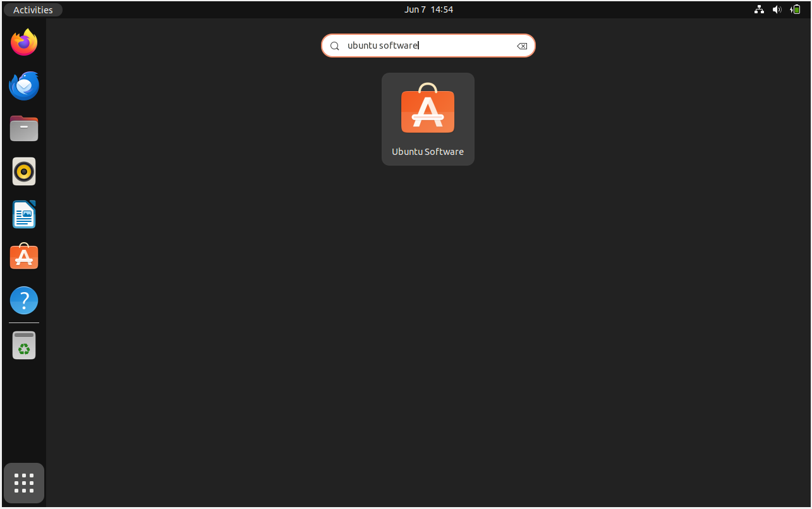812x509 pixels.
Task: Open the Help icon in dock
Action: tap(24, 300)
